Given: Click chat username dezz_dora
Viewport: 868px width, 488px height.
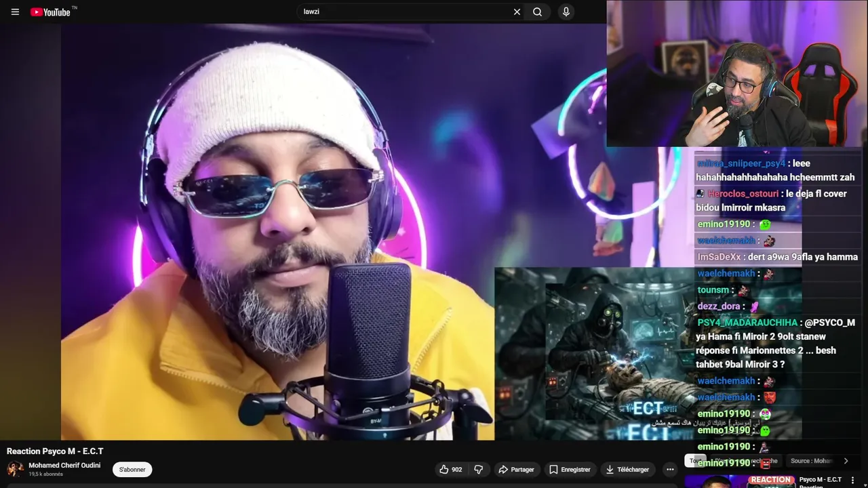Looking at the screenshot, I should click(719, 306).
